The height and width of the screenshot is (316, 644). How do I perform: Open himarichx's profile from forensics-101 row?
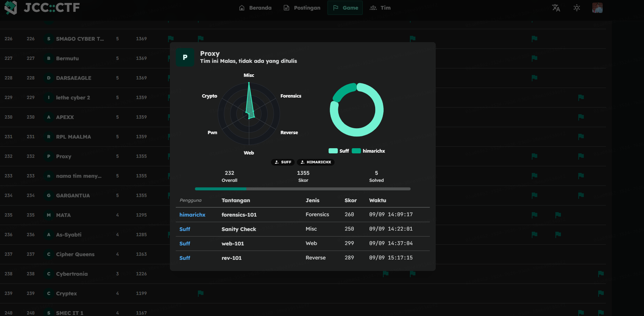pos(192,215)
